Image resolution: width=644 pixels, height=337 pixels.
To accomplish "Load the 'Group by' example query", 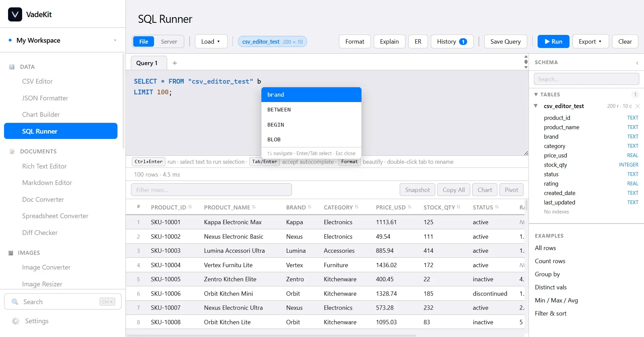I will pyautogui.click(x=547, y=274).
